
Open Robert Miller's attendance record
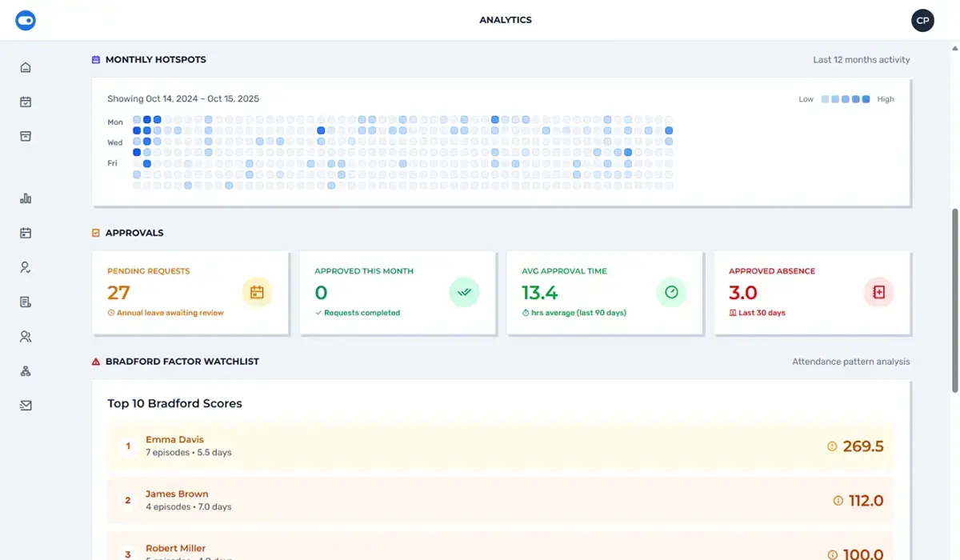tap(175, 548)
